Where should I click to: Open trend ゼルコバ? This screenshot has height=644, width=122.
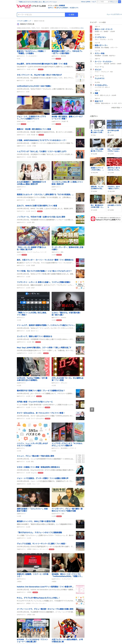coord(98,70)
